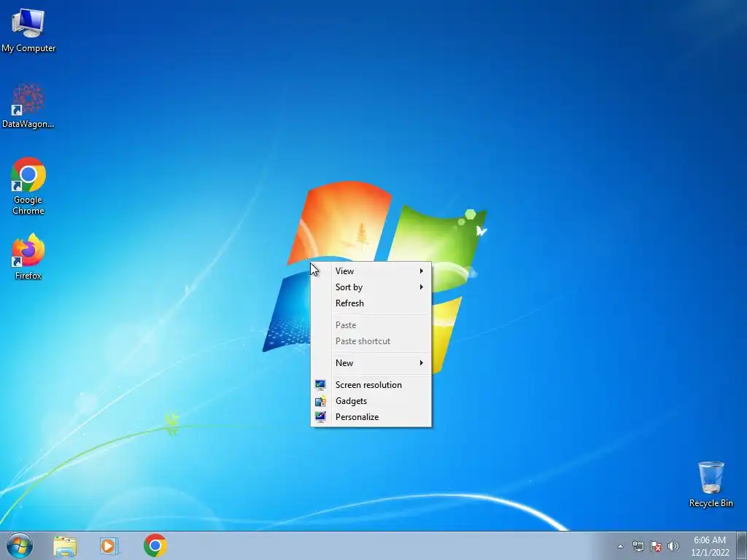Click the View submenu arrow
This screenshot has height=560, width=747.
coord(421,271)
